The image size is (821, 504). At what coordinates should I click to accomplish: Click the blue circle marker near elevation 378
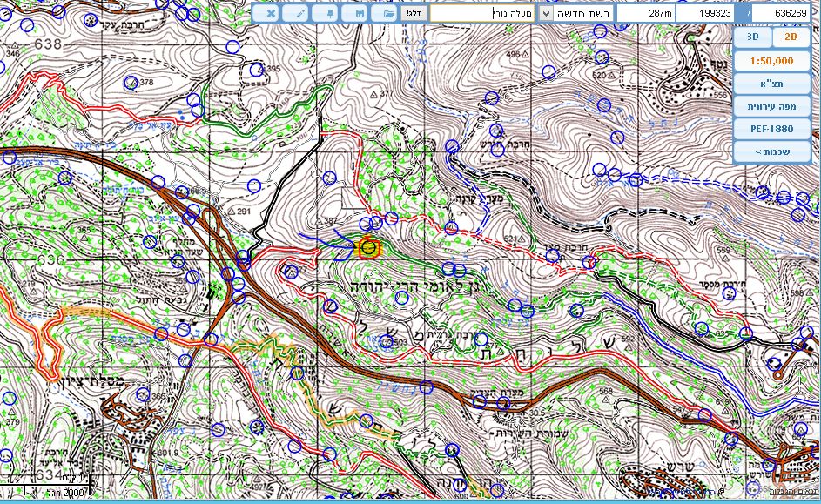tap(131, 83)
